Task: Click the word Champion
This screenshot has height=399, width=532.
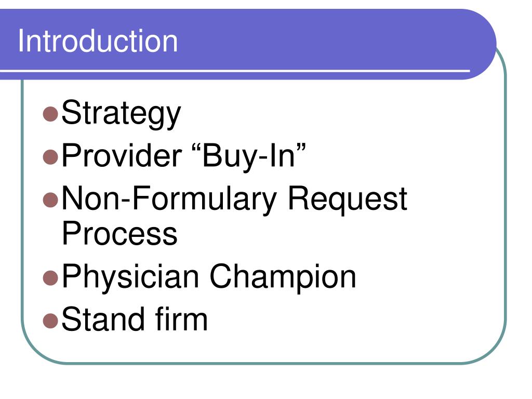Action: click(x=283, y=277)
